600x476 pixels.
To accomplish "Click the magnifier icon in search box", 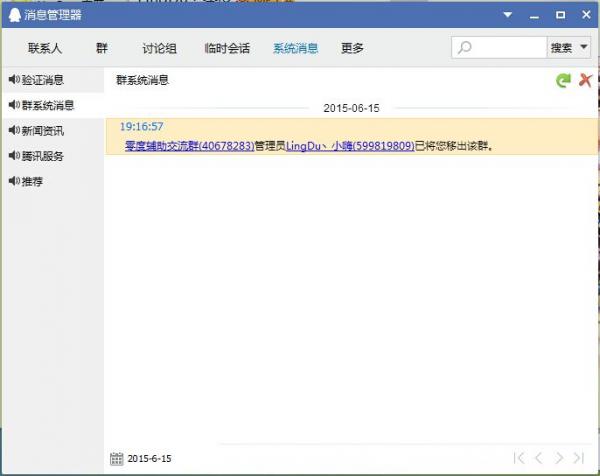I will (464, 48).
